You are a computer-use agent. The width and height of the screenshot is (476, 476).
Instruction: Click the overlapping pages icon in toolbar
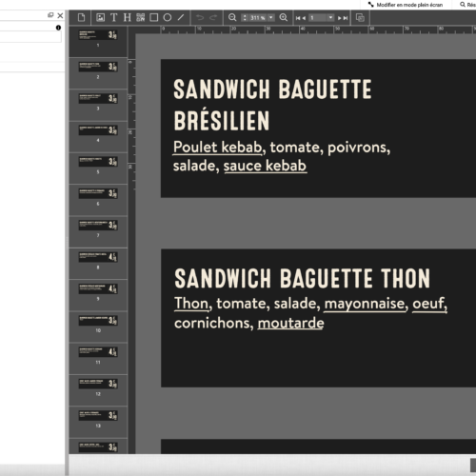point(360,18)
